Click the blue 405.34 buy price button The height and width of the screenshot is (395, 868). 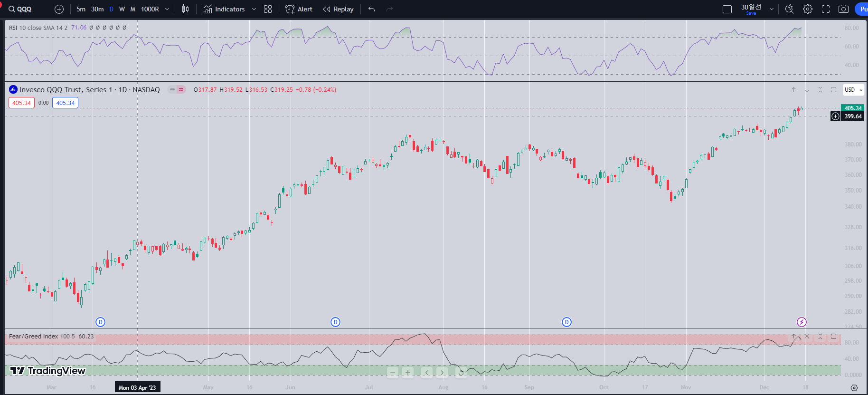point(65,103)
